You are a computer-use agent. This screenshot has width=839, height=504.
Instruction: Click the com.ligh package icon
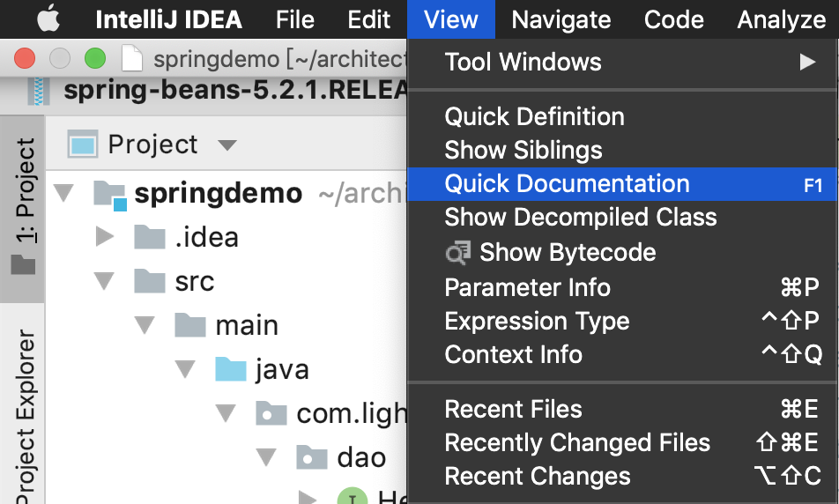pos(271,413)
